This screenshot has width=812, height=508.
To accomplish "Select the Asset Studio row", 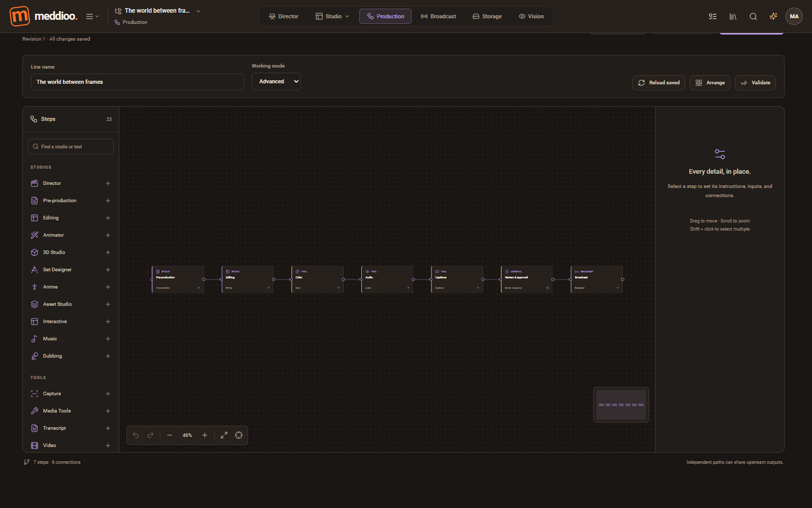I will [x=71, y=304].
